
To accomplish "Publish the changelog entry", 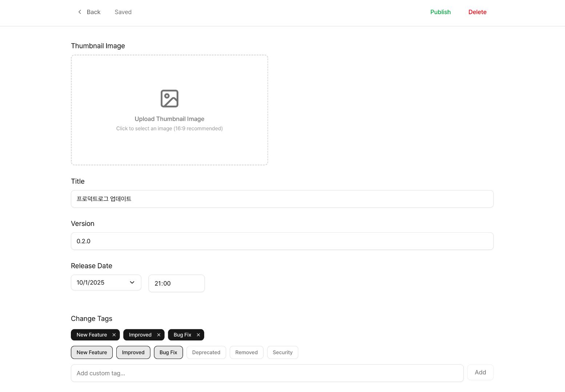I will 440,12.
